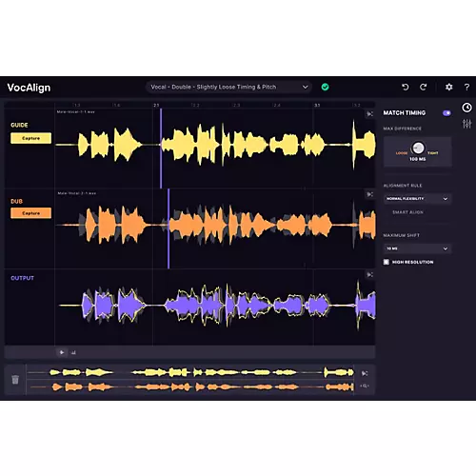The width and height of the screenshot is (476, 476).
Task: Click the Smart Align button
Action: coord(407,212)
